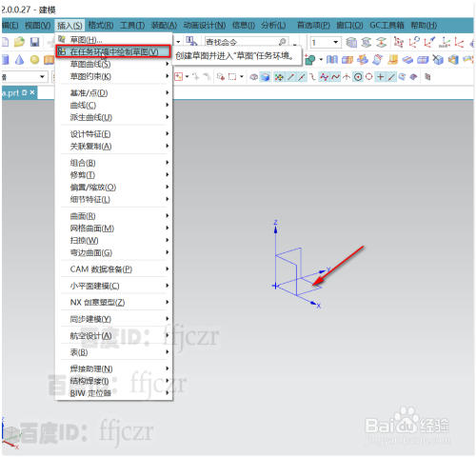Viewport: 476px width, 457px height.
Task: Open the 视图(V) menu
Action: [37, 25]
